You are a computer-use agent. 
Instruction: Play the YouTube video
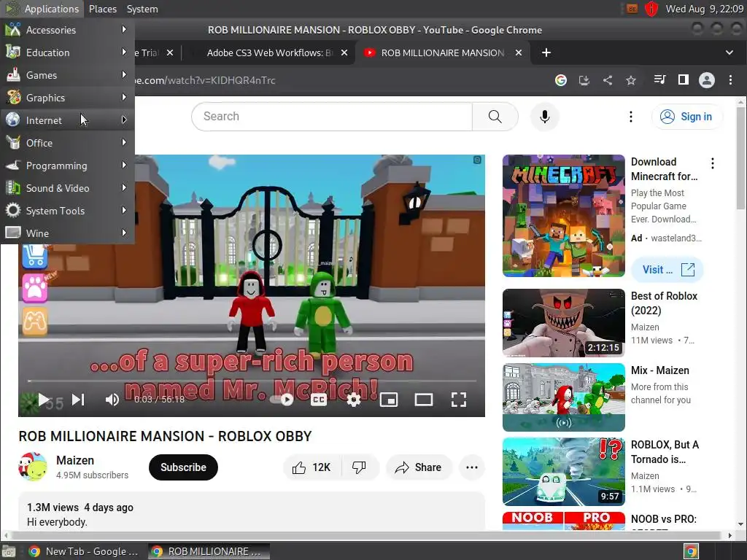pyautogui.click(x=43, y=400)
